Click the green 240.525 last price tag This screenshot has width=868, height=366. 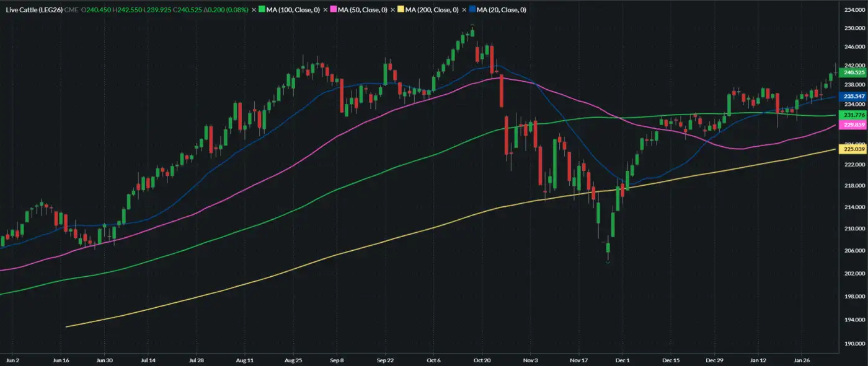pyautogui.click(x=849, y=72)
